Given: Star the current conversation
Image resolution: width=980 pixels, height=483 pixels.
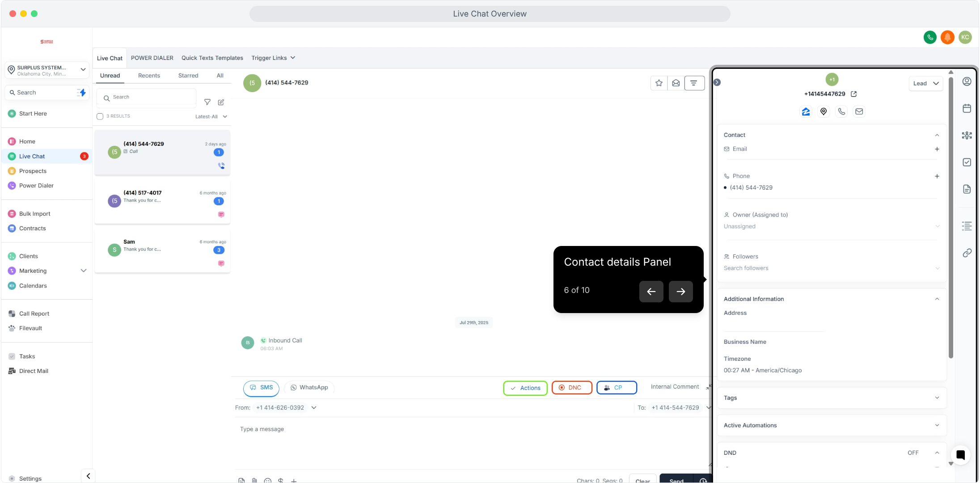Looking at the screenshot, I should click(x=659, y=83).
